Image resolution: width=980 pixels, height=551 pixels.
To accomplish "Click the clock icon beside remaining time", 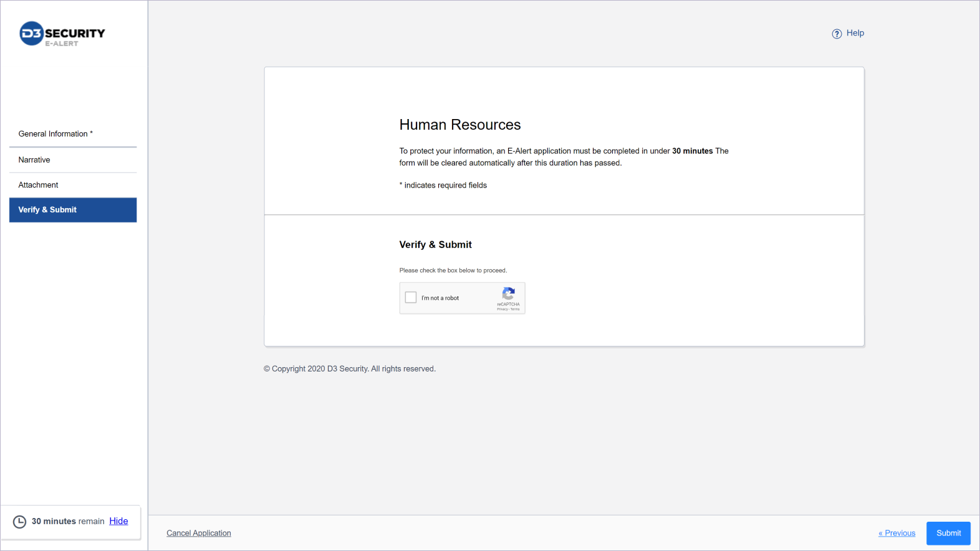I will pyautogui.click(x=20, y=522).
